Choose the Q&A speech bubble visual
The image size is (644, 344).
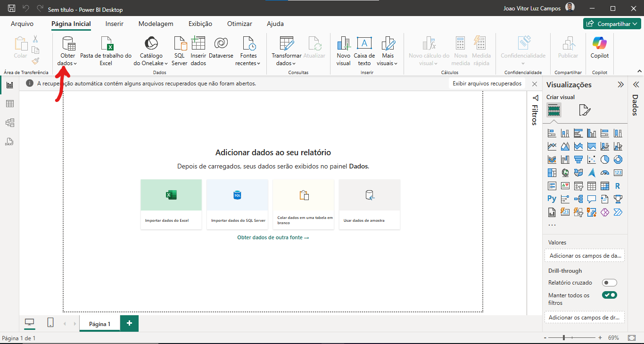(x=592, y=199)
